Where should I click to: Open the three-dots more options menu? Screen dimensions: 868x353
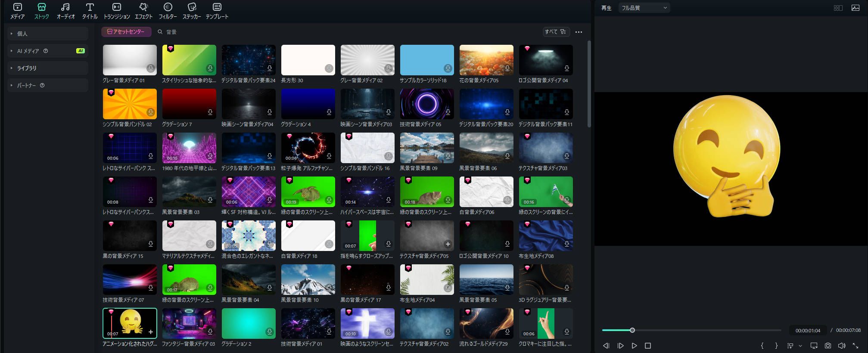pos(579,32)
